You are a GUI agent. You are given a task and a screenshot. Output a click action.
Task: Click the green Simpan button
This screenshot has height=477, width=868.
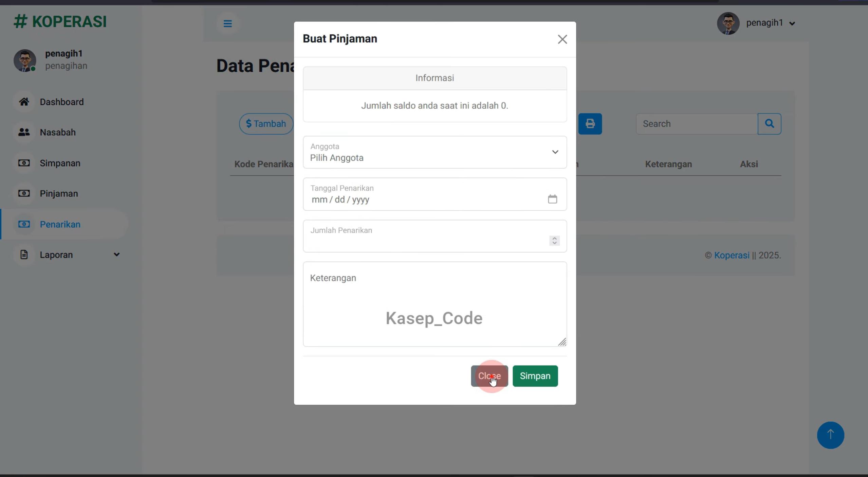click(x=535, y=376)
